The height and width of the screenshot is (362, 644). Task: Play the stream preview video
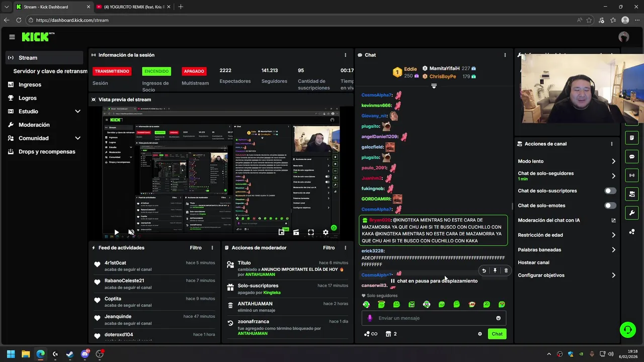(x=116, y=232)
